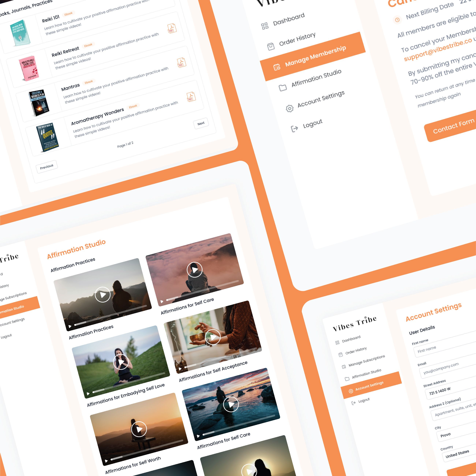
Task: Seek progress bar on Self Acceptance video
Action: tap(221, 357)
